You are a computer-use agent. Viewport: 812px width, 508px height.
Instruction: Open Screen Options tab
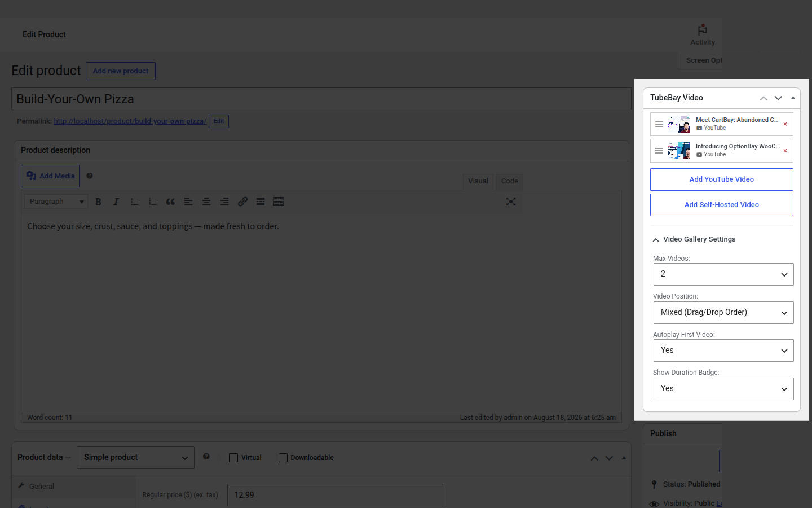tap(699, 60)
